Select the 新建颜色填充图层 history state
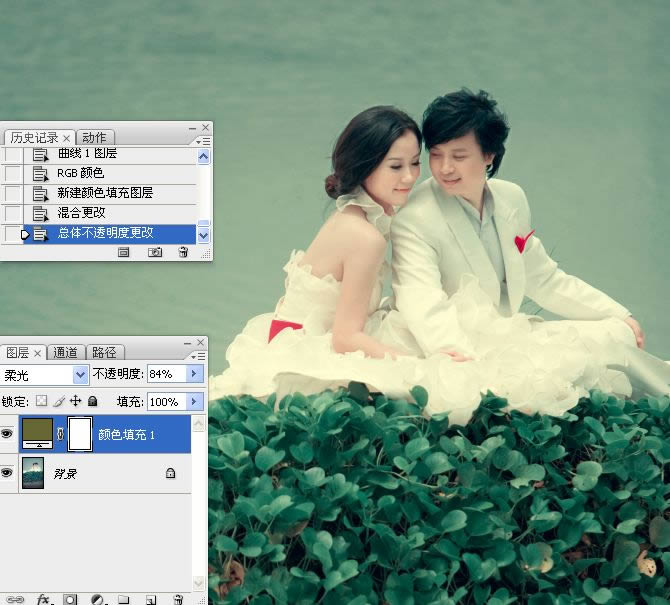Viewport: 670px width, 605px height. click(x=105, y=193)
